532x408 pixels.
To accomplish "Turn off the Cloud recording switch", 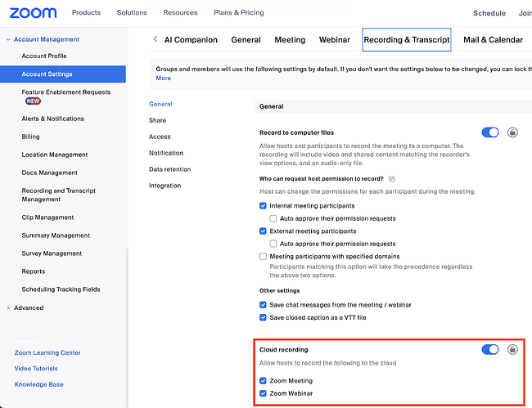I will pos(490,350).
